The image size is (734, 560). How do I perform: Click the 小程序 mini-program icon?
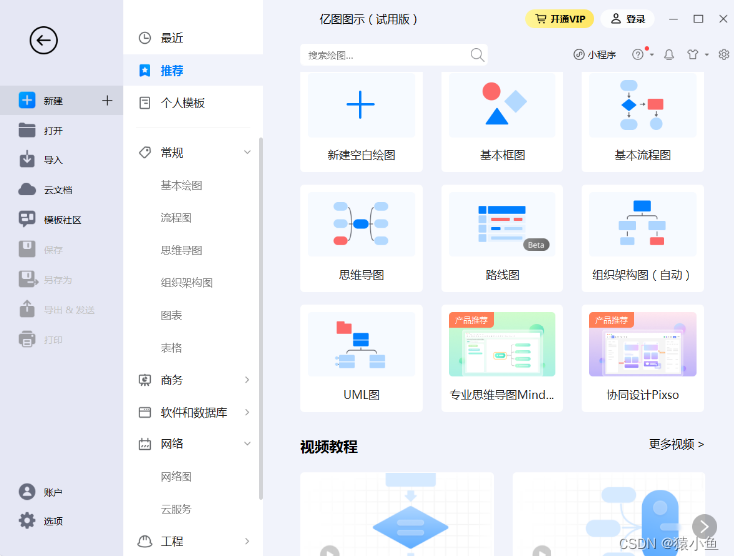579,54
